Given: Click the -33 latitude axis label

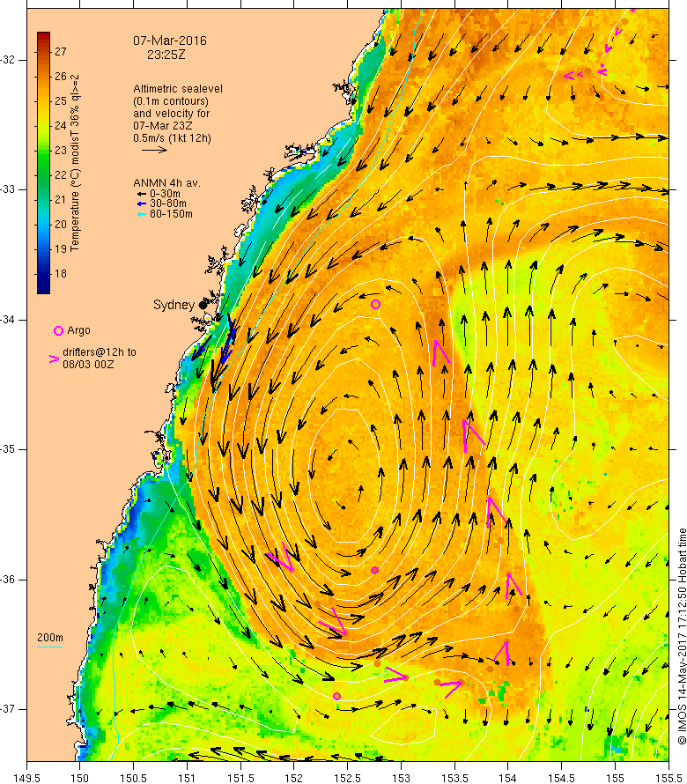Looking at the screenshot, I should (x=8, y=189).
